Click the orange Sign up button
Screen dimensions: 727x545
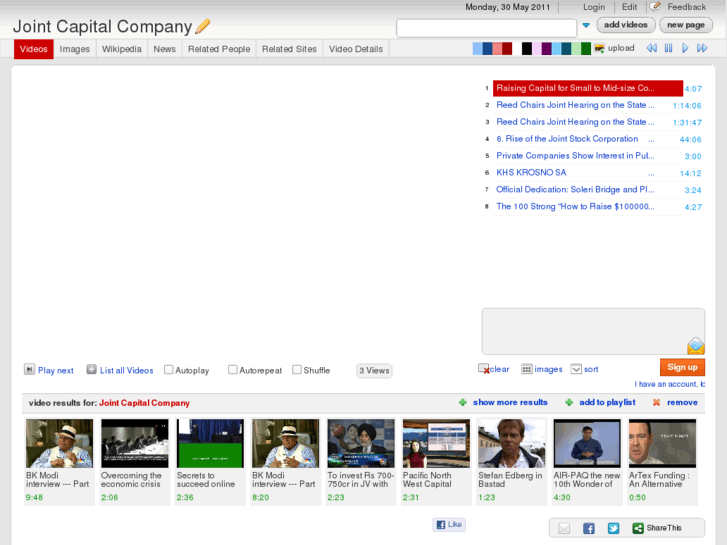click(682, 367)
